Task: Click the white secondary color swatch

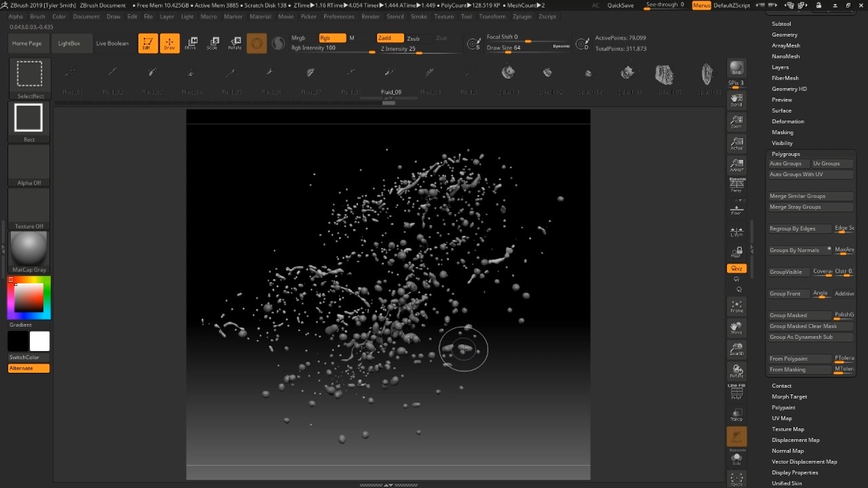Action: click(x=39, y=341)
